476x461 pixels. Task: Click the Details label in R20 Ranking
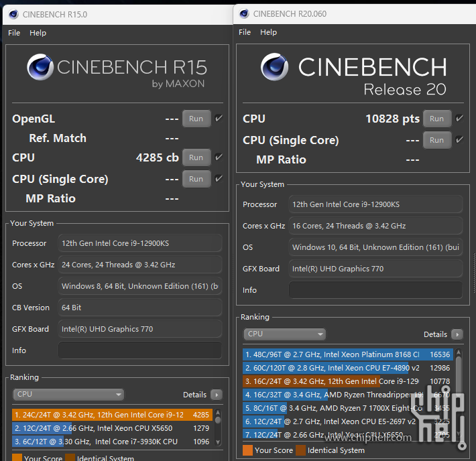pyautogui.click(x=435, y=334)
